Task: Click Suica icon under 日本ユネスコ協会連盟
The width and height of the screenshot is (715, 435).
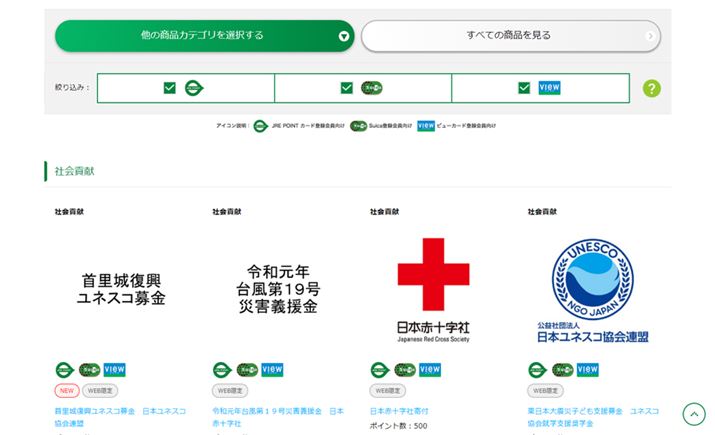Action: (563, 370)
